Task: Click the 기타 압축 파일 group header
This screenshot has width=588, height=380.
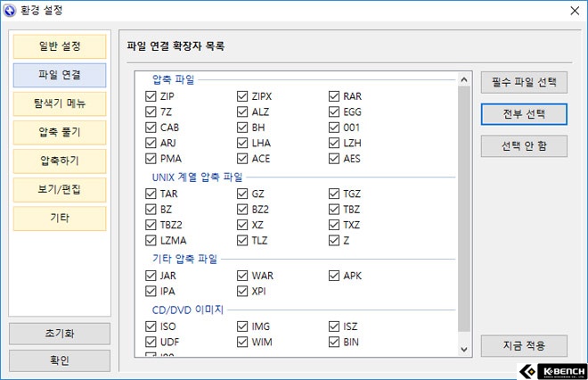Action: [185, 259]
